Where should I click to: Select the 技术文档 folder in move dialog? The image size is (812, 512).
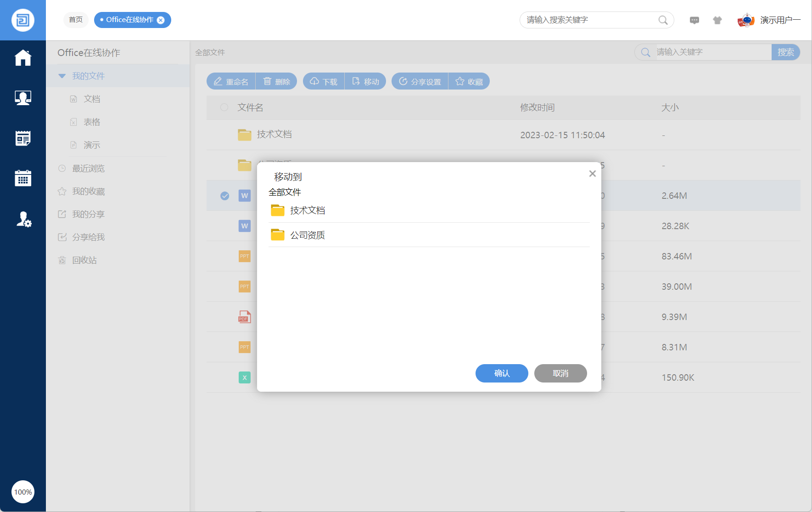coord(307,210)
